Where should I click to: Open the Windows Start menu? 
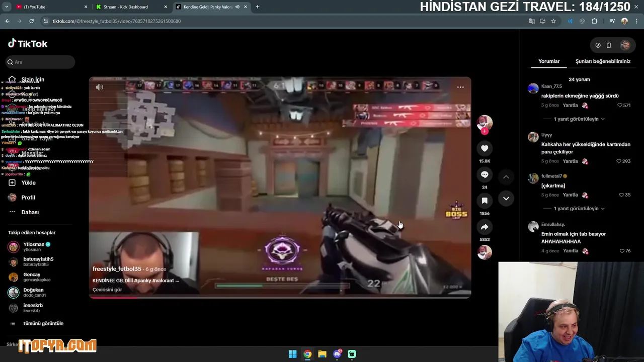[292, 354]
